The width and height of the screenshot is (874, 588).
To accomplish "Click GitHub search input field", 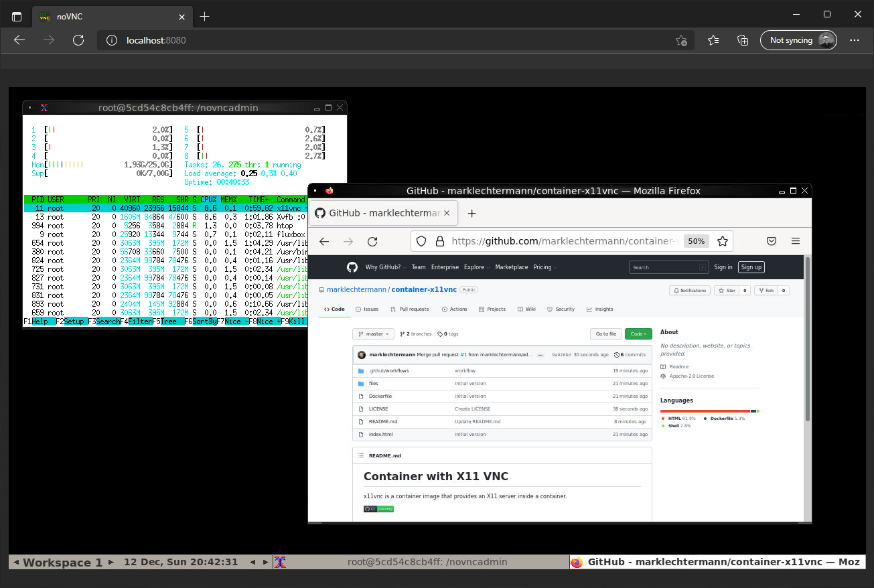I will tap(668, 267).
